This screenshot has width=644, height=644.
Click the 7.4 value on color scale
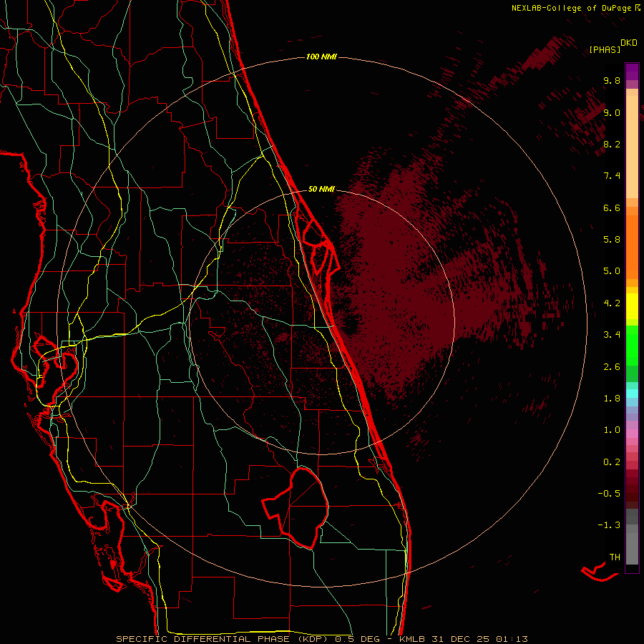(x=612, y=176)
